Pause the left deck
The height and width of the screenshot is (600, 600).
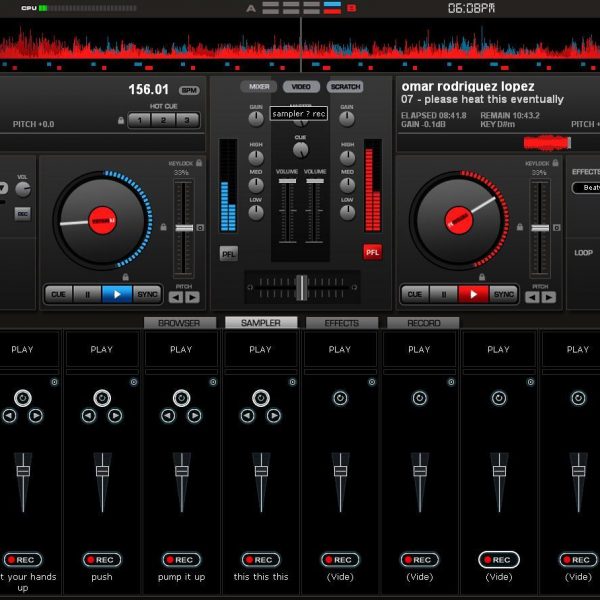click(88, 294)
